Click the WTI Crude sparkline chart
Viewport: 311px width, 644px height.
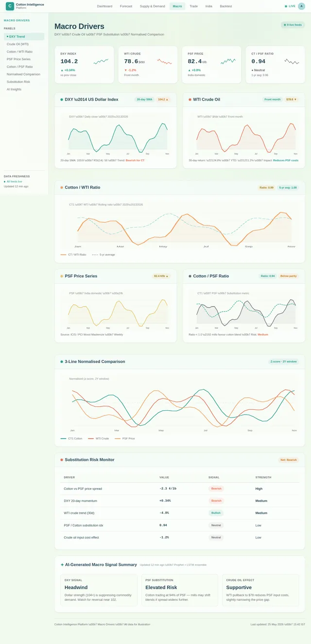[x=165, y=61]
